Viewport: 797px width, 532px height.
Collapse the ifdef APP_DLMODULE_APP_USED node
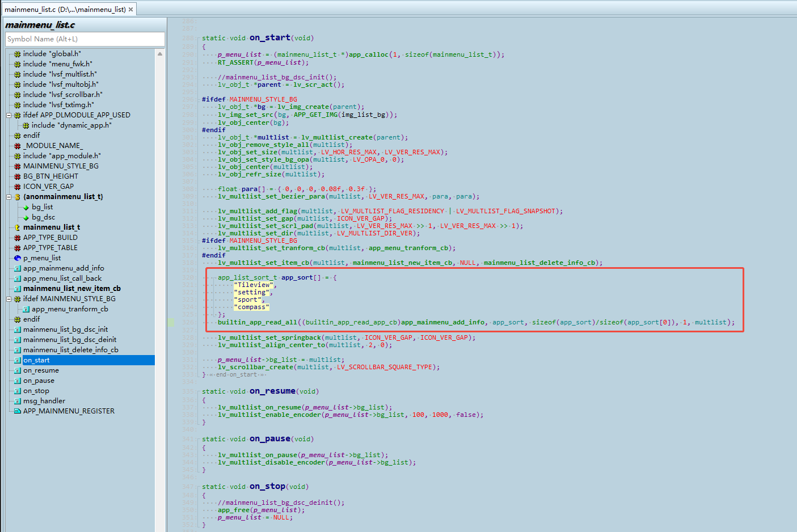pyautogui.click(x=9, y=115)
